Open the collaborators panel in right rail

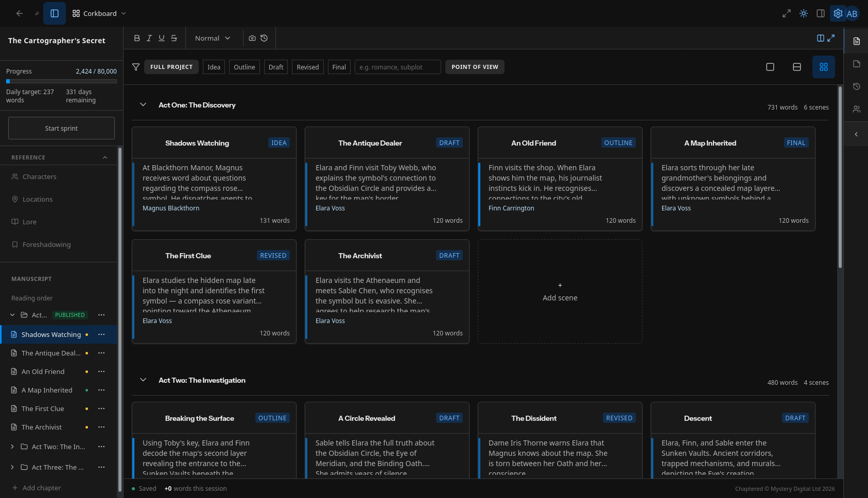[x=857, y=109]
